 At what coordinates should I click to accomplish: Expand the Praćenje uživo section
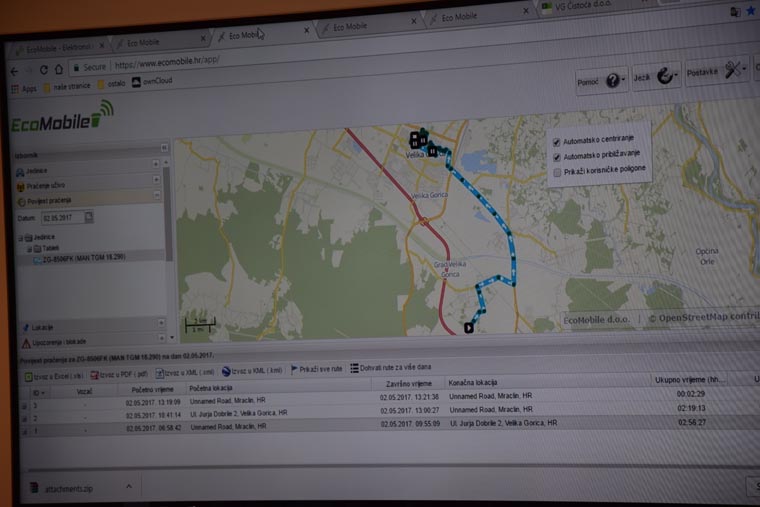[156, 179]
